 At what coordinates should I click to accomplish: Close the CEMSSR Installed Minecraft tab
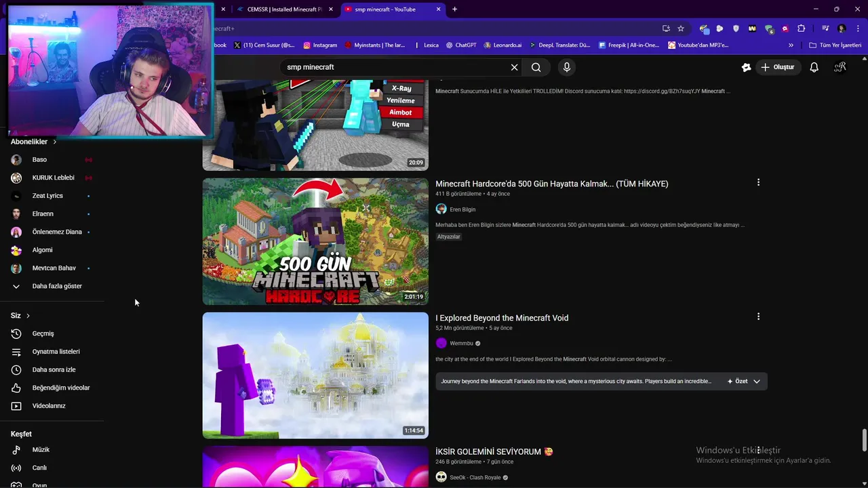click(x=331, y=9)
